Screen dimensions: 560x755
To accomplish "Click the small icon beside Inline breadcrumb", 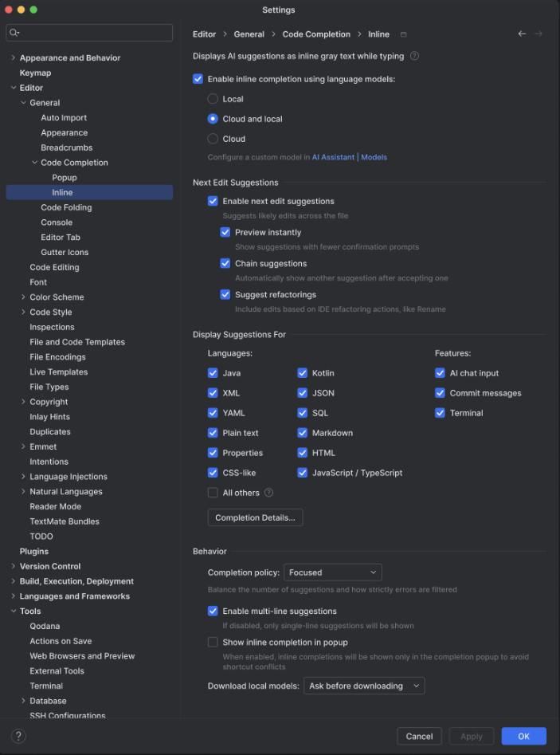I will [x=404, y=34].
